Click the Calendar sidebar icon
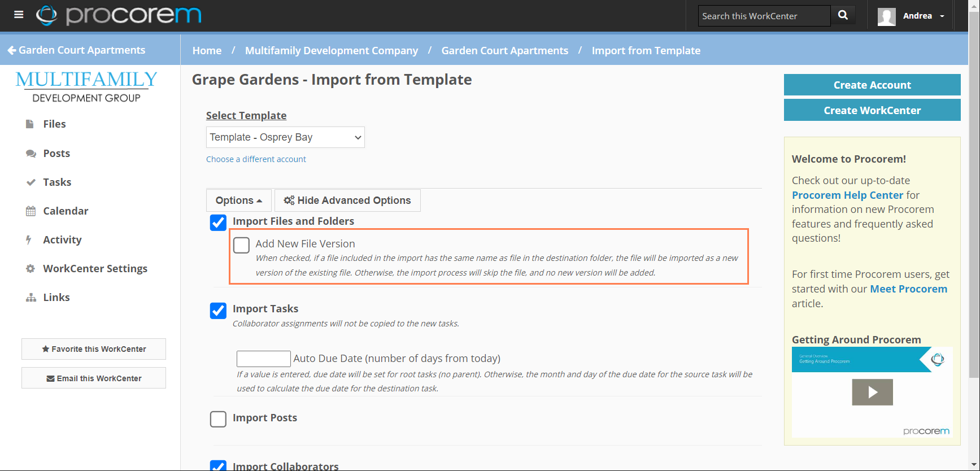The height and width of the screenshot is (471, 980). click(31, 211)
